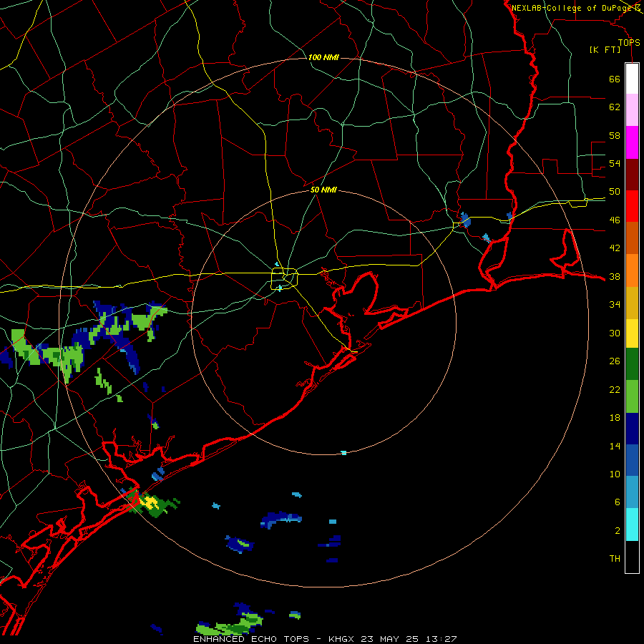Click the small cyan echo on 50 NMI ring

[343, 453]
